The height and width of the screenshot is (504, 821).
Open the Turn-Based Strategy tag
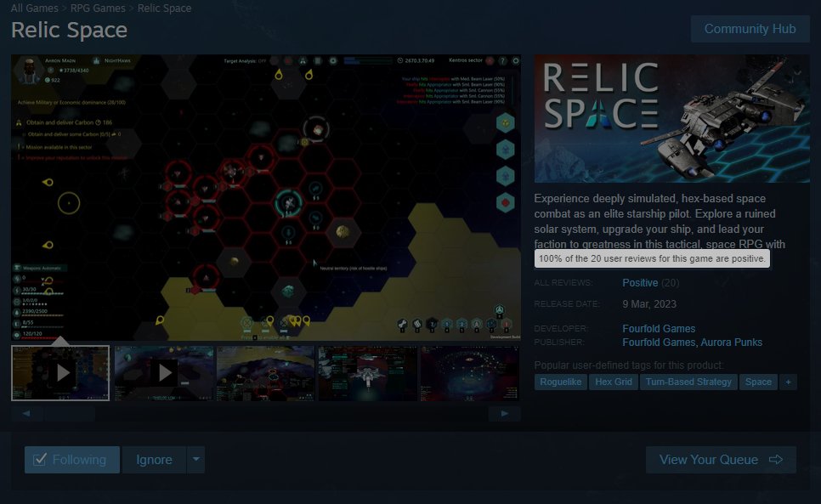(688, 382)
